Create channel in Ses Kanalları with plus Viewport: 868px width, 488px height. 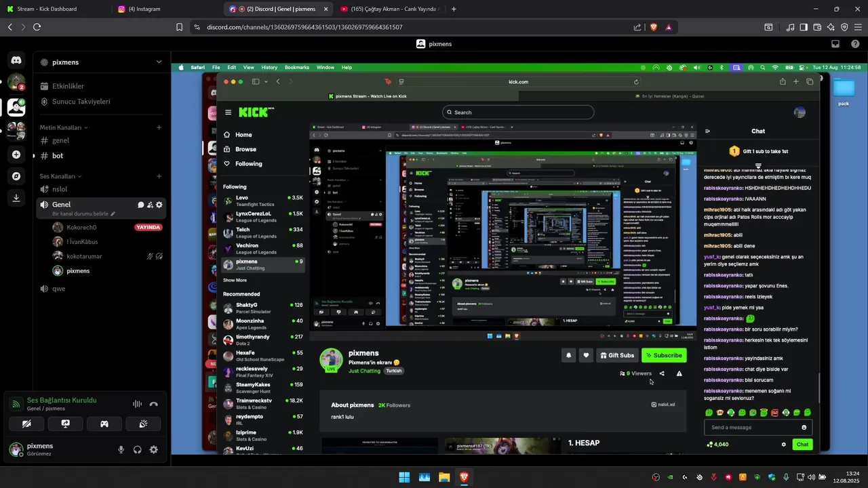(x=159, y=176)
